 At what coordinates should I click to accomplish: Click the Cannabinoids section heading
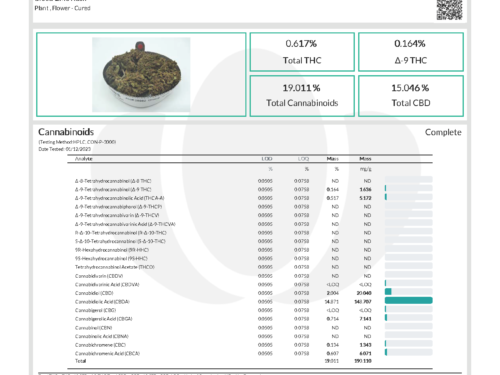66,132
